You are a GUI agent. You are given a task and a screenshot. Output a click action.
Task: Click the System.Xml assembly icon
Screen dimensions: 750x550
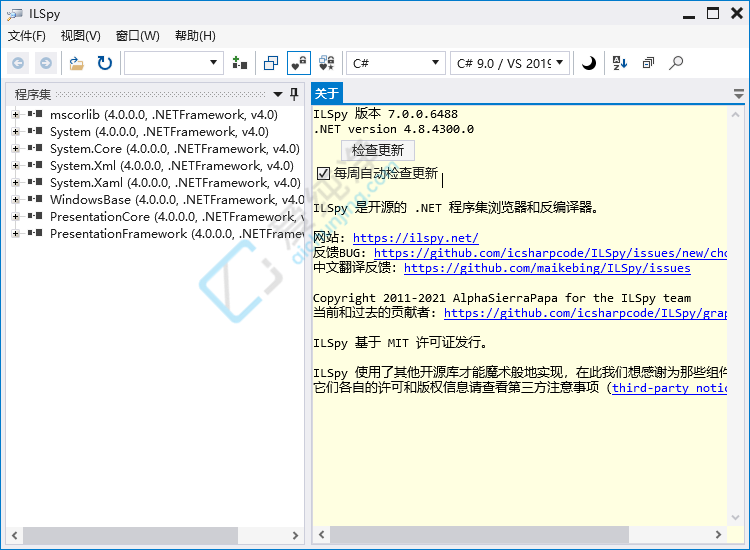[x=35, y=165]
